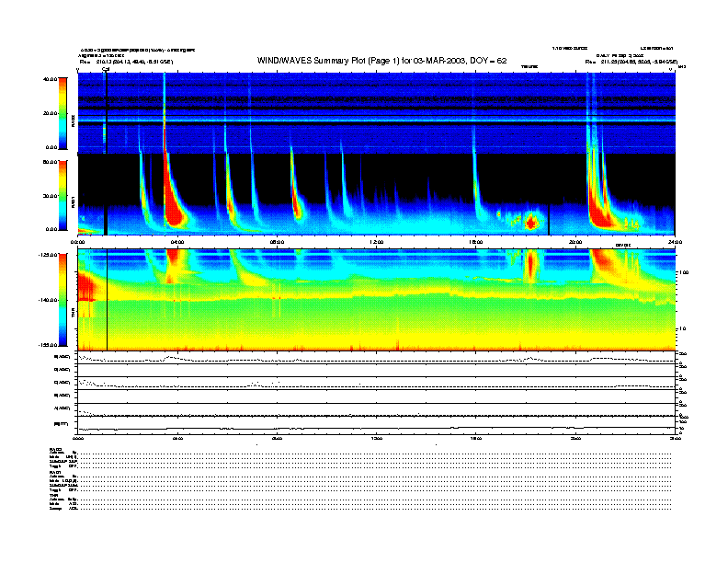Click the red patch at start of TNR panel
728x563 pixels.
85,287
